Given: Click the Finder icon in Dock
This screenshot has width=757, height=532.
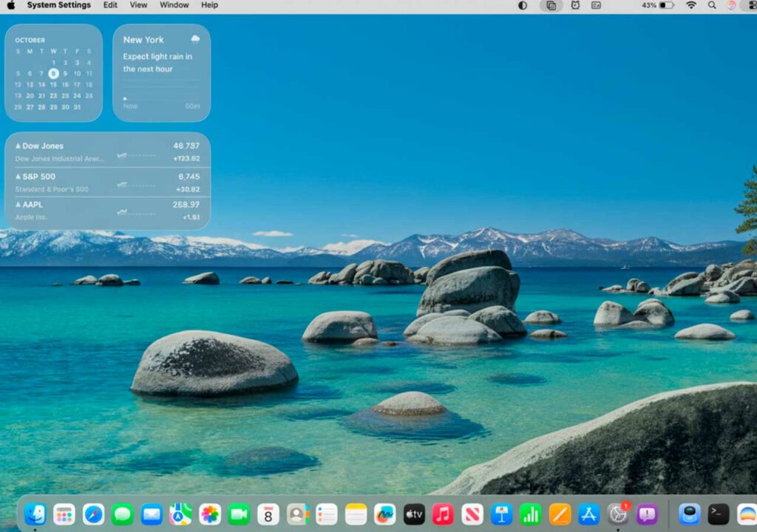Looking at the screenshot, I should point(35,514).
